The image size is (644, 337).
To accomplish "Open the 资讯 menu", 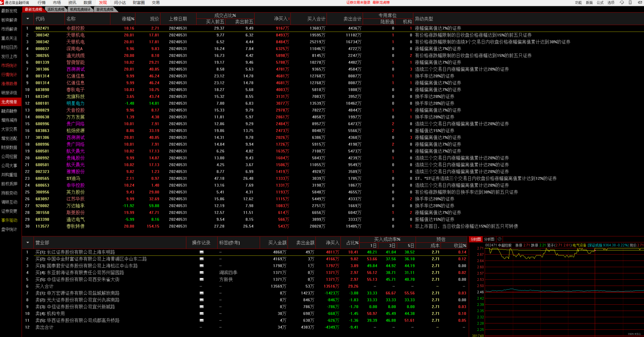I will click(72, 2).
